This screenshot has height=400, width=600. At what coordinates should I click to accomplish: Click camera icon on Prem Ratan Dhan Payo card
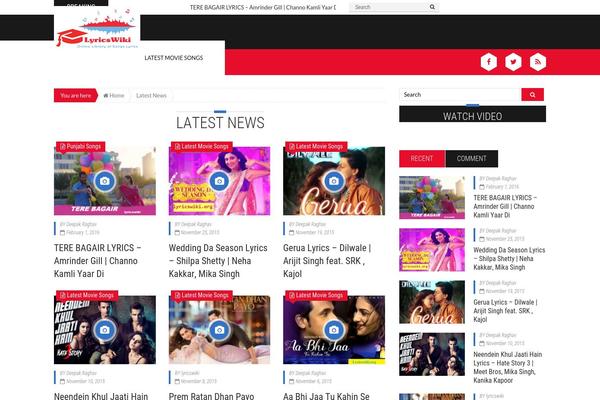(219, 330)
